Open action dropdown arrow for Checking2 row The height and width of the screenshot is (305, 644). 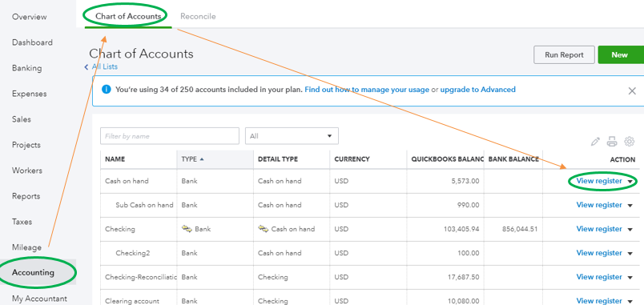(x=630, y=254)
